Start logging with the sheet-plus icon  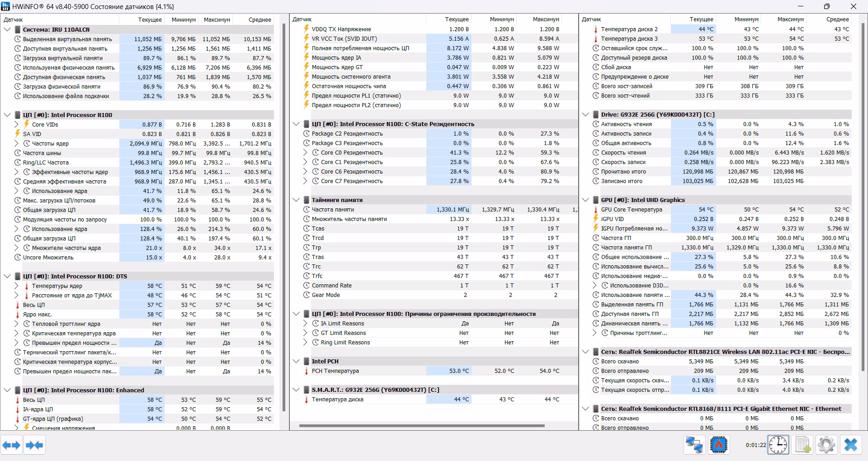[x=803, y=445]
